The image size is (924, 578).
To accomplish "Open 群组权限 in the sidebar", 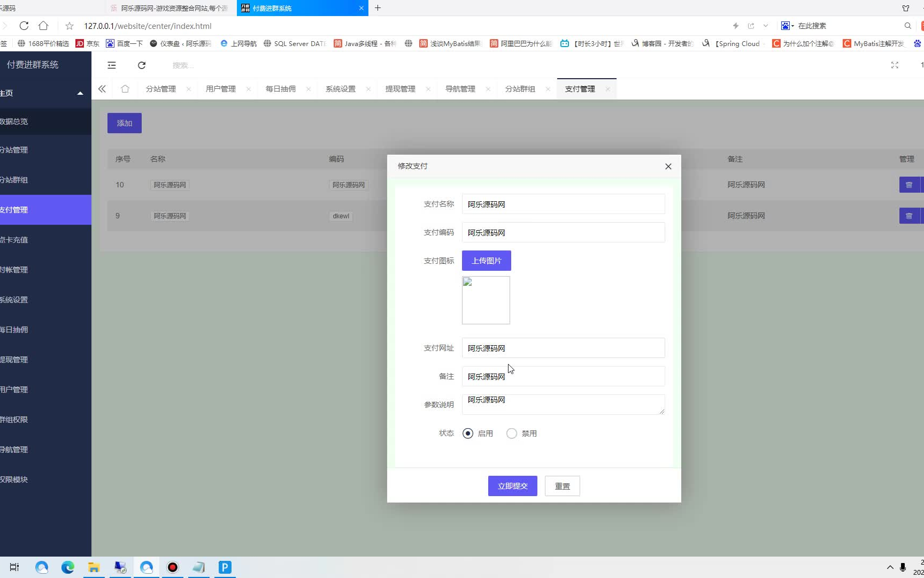I will click(x=45, y=420).
